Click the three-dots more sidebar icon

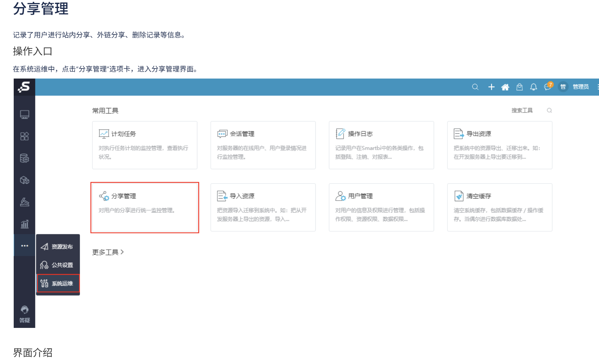(x=24, y=246)
